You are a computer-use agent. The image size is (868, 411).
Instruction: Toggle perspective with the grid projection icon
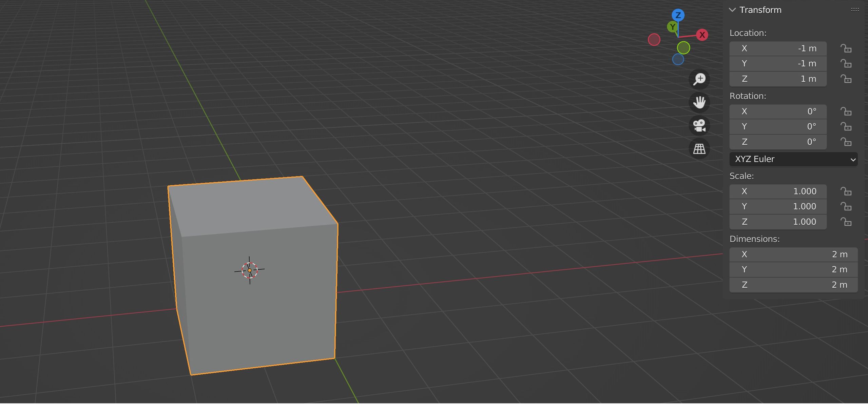click(x=700, y=148)
